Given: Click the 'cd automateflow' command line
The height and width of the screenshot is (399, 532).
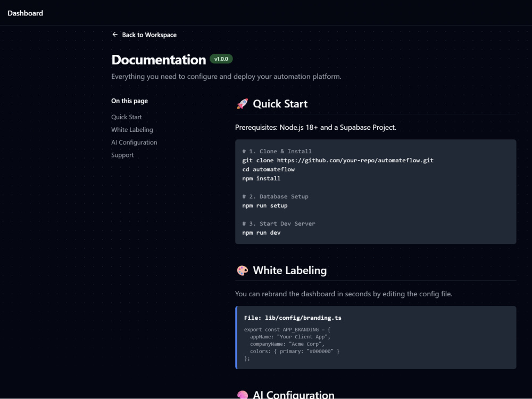Looking at the screenshot, I should (268, 169).
